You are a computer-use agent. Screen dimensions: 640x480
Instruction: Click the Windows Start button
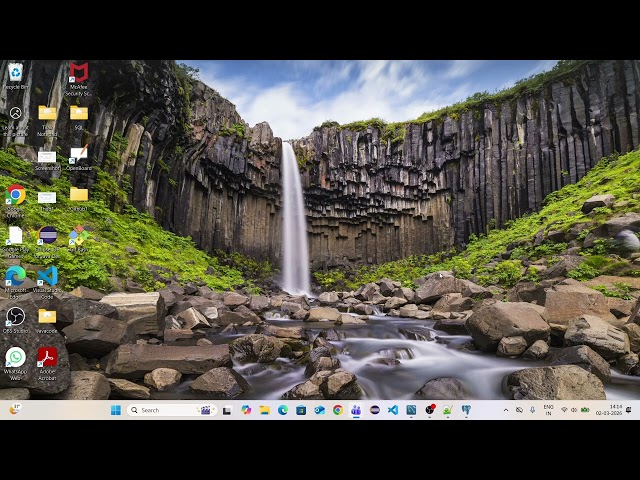115,410
